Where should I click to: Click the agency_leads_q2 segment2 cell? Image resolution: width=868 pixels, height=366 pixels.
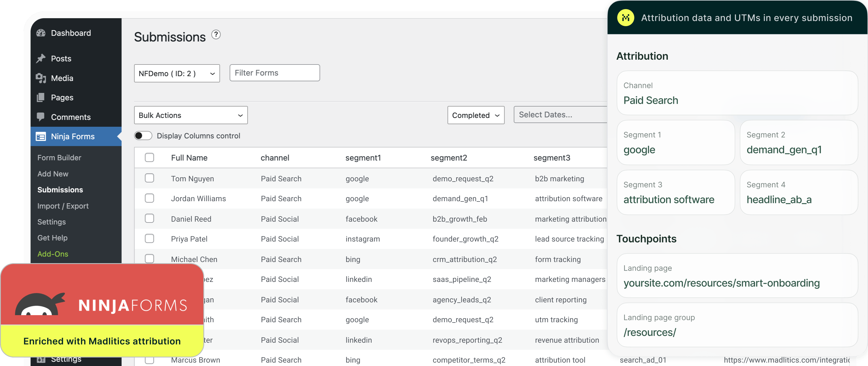[462, 300]
